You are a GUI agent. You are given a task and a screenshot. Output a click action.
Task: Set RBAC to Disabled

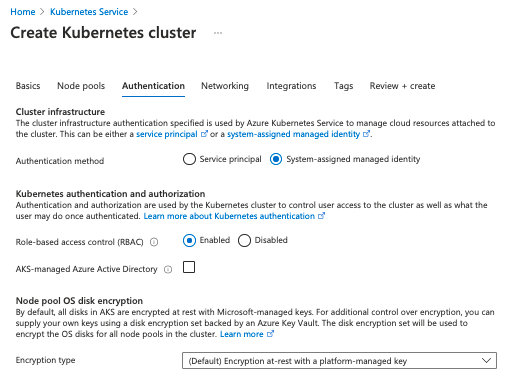pyautogui.click(x=244, y=240)
